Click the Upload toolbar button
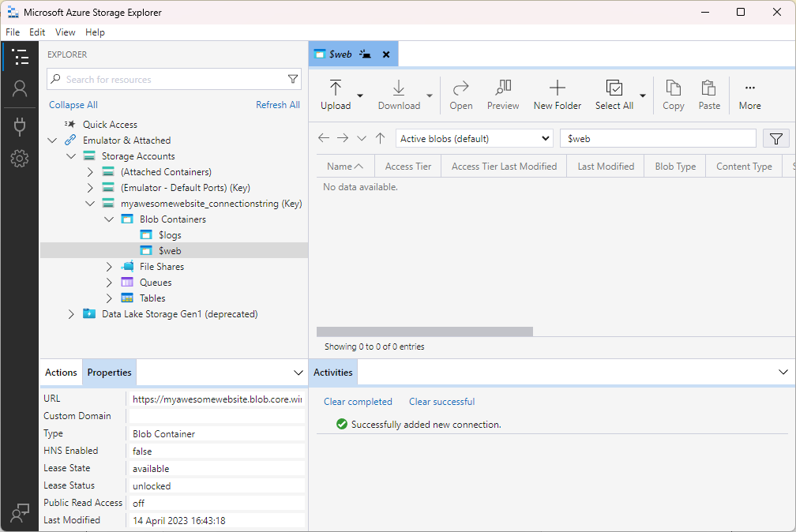796x532 pixels. (x=336, y=95)
